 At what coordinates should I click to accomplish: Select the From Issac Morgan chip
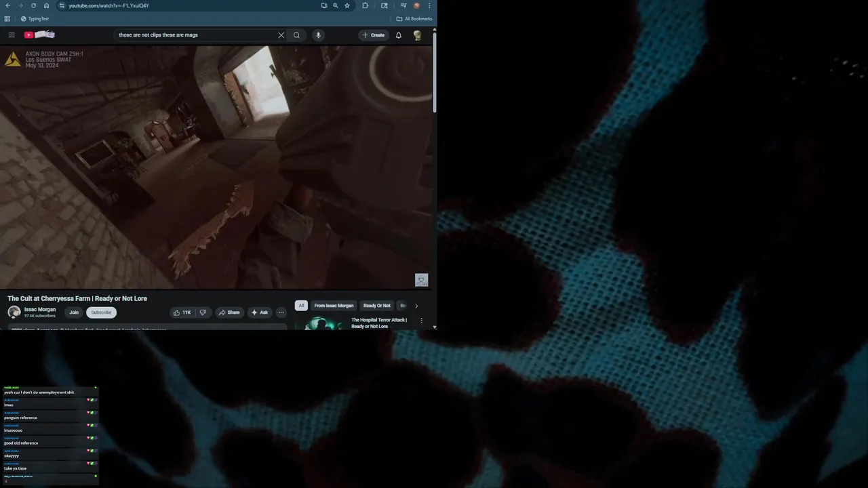click(334, 306)
